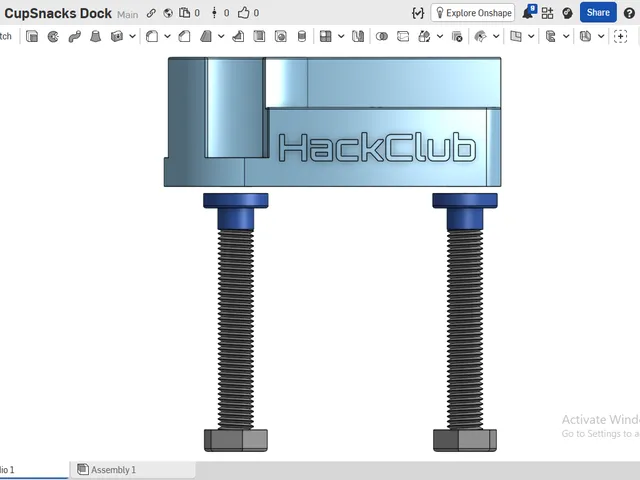The width and height of the screenshot is (640, 480).
Task: Click the copy link icon beside Main
Action: pyautogui.click(x=151, y=13)
